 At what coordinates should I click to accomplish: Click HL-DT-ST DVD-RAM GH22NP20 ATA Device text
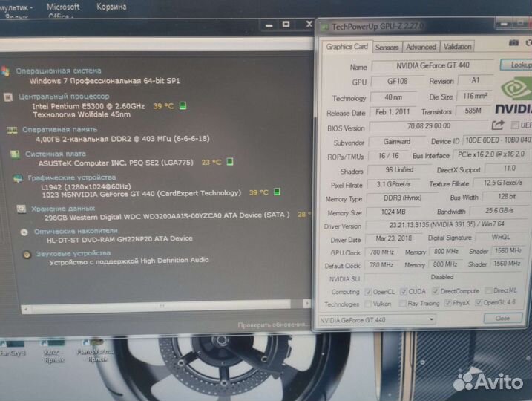click(119, 239)
